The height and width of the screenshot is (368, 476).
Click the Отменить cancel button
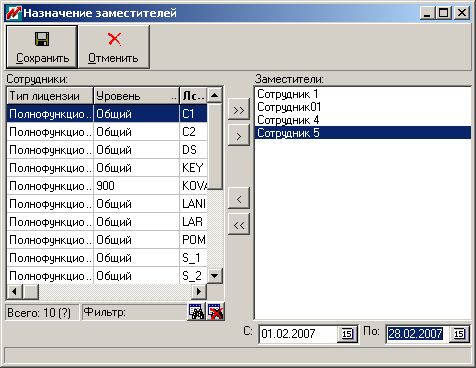pos(114,47)
